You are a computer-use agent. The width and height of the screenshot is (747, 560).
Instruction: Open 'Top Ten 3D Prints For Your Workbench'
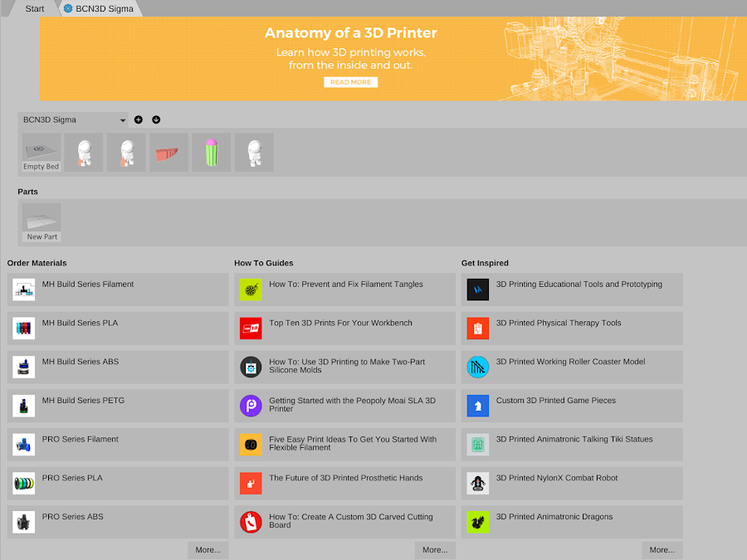coord(340,323)
